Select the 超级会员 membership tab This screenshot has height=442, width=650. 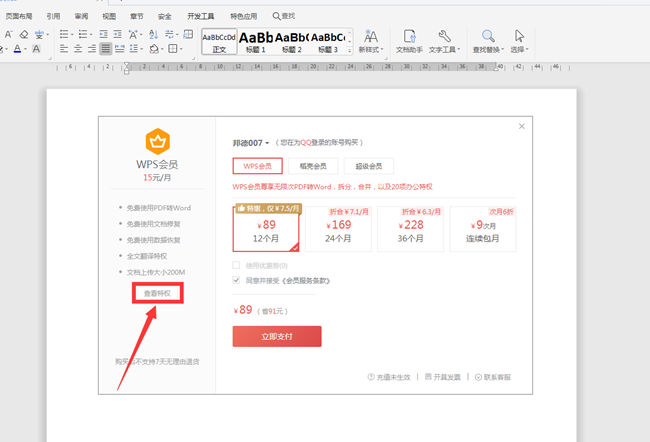coord(369,166)
